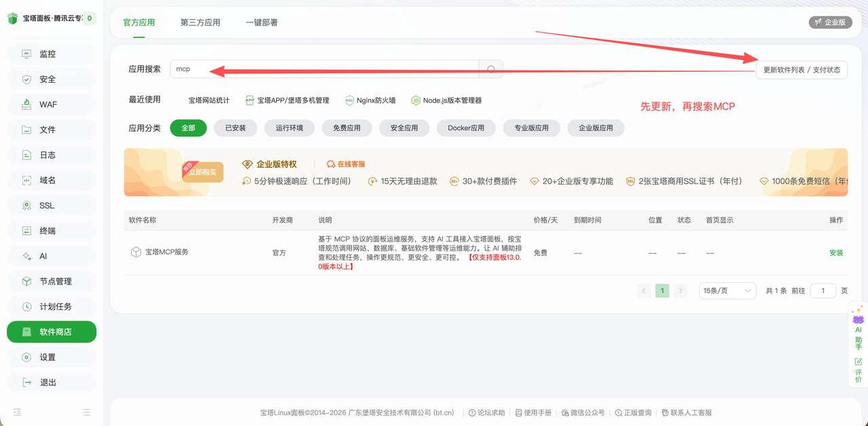Open 计划任务 in the sidebar menu
Image resolution: width=868 pixels, height=426 pixels.
point(52,307)
